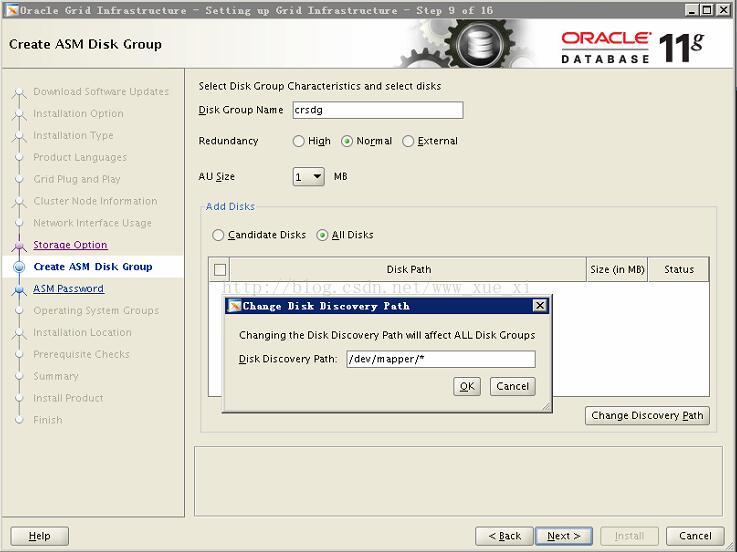The width and height of the screenshot is (737, 552).
Task: Select the Normal redundancy option
Action: [x=347, y=141]
